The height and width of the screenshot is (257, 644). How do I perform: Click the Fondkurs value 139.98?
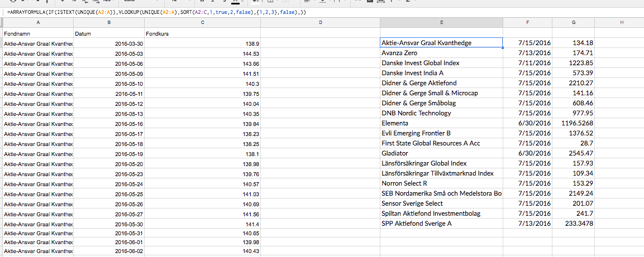(x=203, y=242)
